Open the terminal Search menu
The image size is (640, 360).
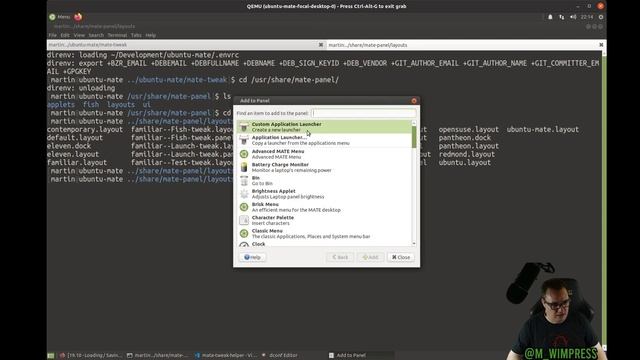[96, 36]
